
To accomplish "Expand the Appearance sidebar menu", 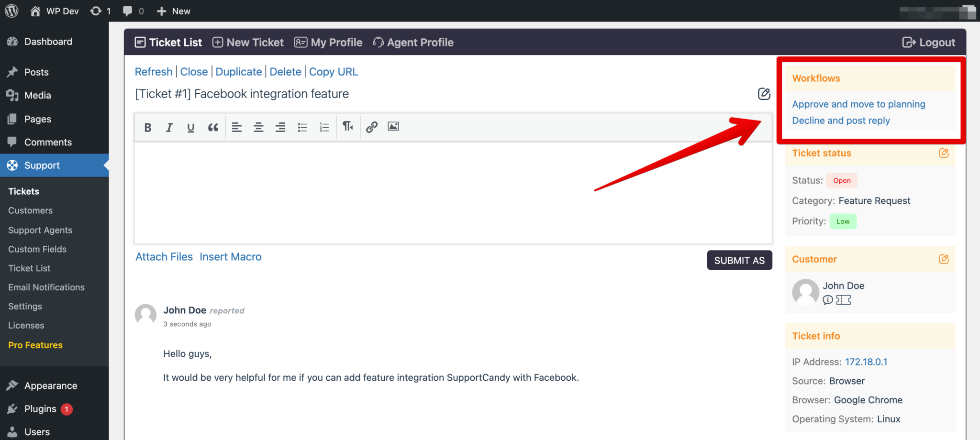I will 51,385.
